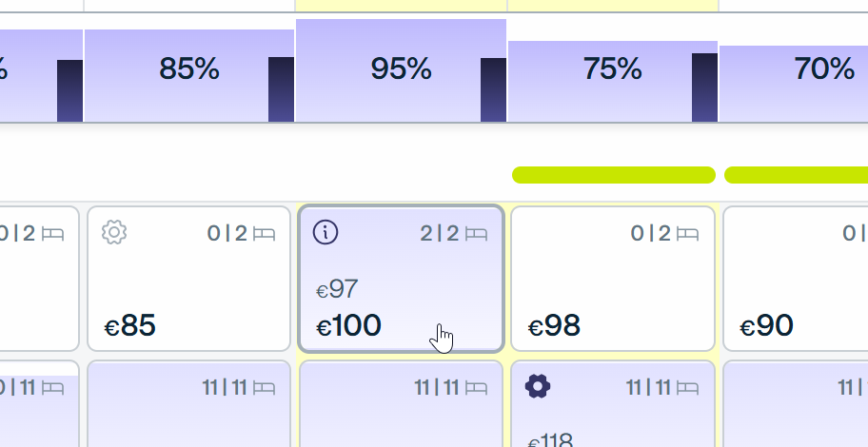The width and height of the screenshot is (868, 447).
Task: Click the bed icon in the €98 cell
Action: tap(687, 235)
